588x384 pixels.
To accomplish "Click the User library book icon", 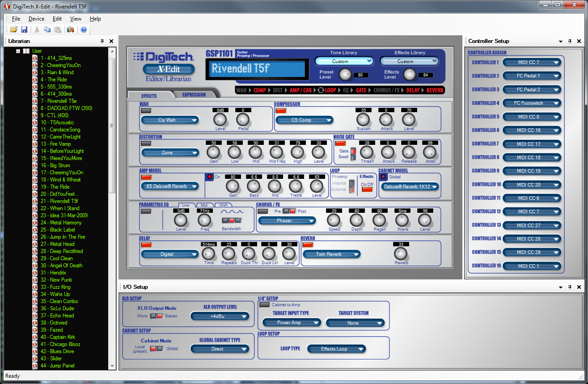I will (26, 51).
